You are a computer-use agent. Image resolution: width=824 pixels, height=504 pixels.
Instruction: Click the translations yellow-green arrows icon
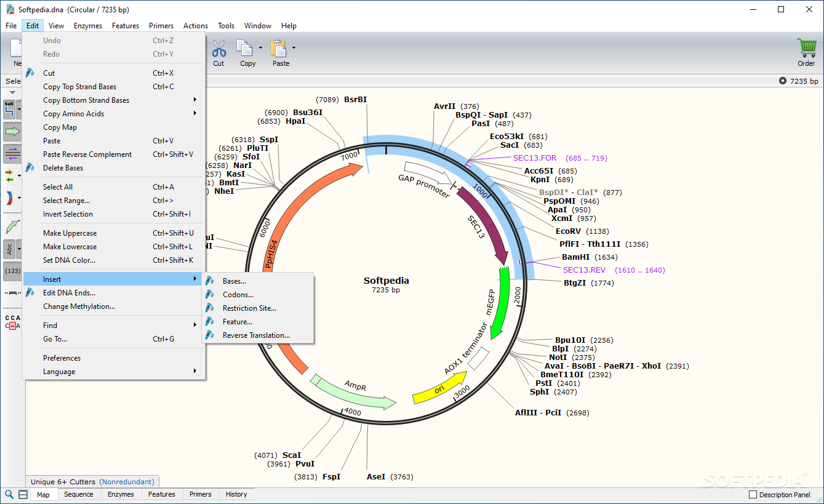9,176
